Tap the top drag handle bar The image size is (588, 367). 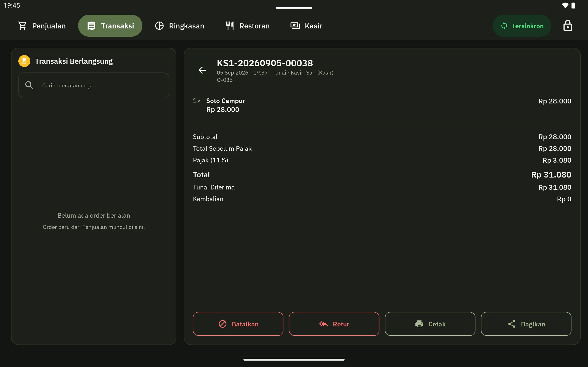pyautogui.click(x=294, y=8)
